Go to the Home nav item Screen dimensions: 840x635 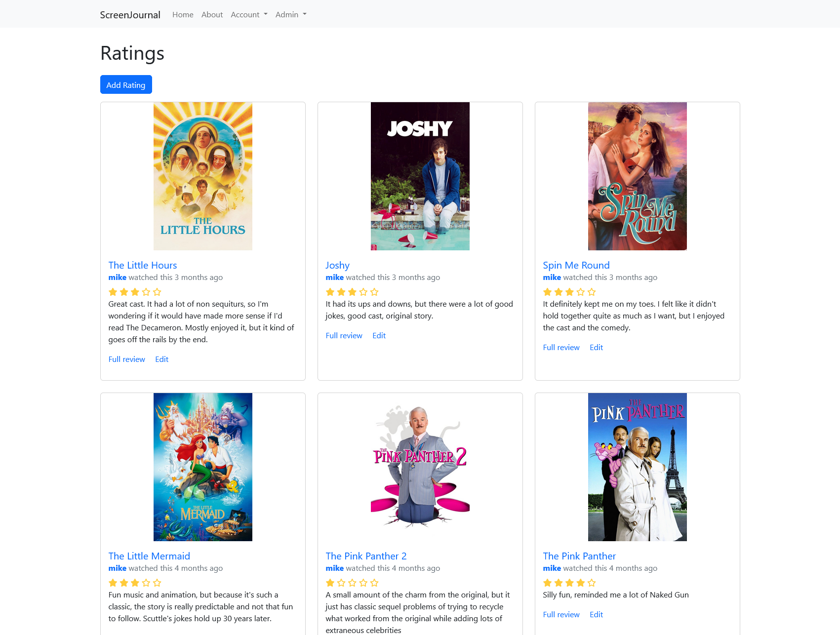tap(183, 14)
